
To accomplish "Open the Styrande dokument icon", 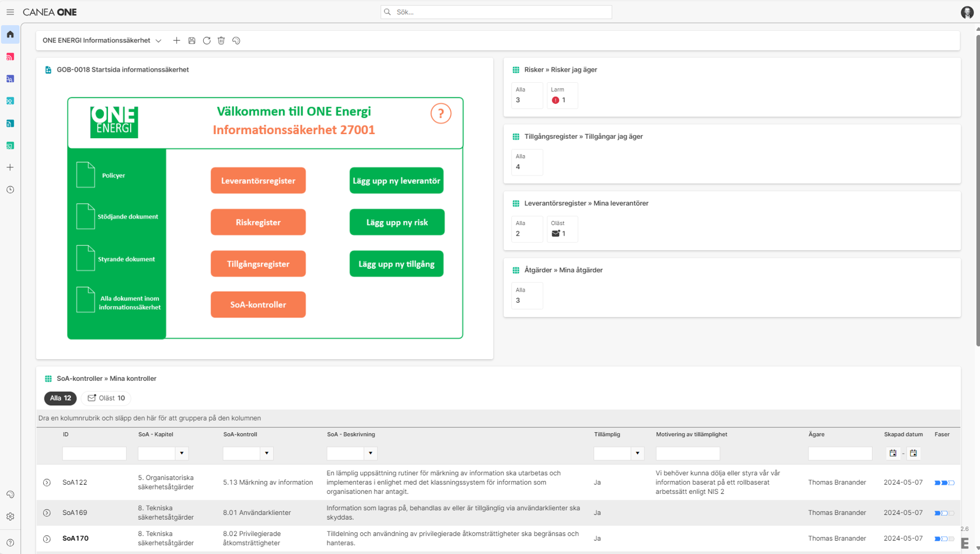I will 86,258.
